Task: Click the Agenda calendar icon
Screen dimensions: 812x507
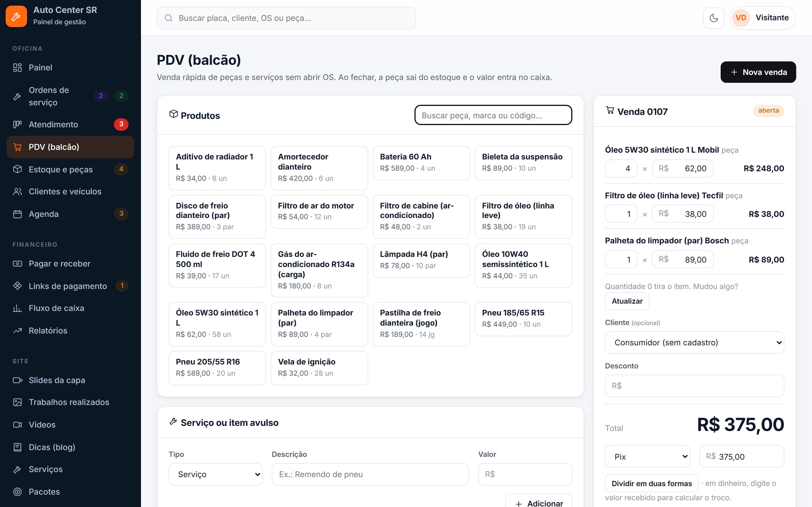Action: (17, 214)
